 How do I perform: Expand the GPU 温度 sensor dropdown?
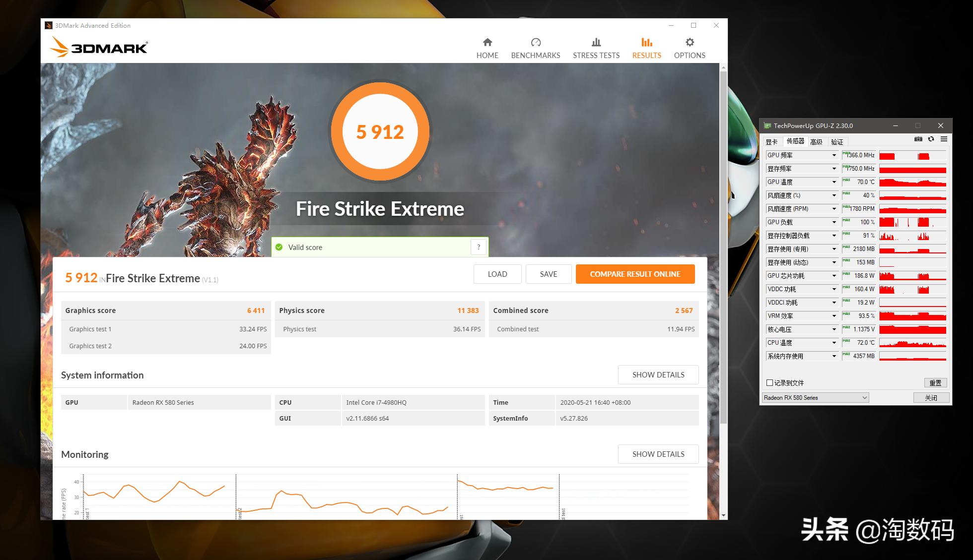834,182
